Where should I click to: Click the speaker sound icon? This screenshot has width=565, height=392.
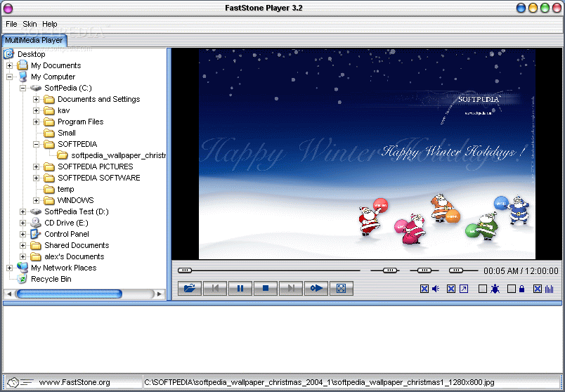(x=436, y=289)
